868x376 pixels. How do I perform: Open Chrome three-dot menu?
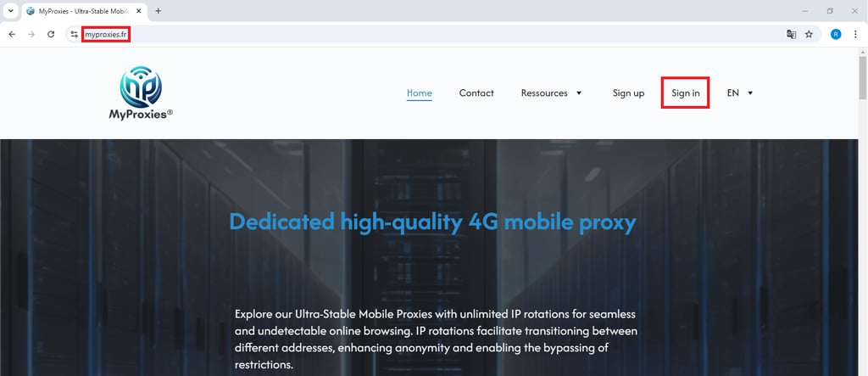[x=855, y=35]
